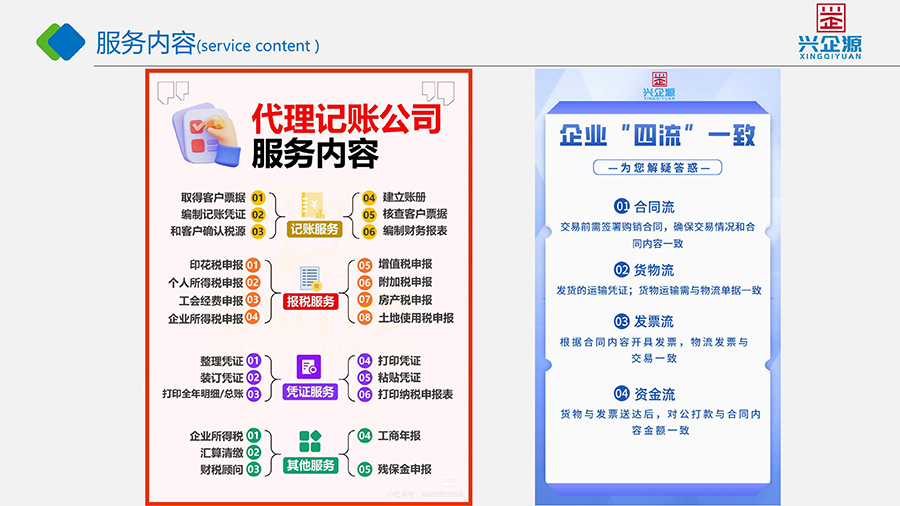
Task: Click the green grid icon above 其他服务
Action: [310, 442]
